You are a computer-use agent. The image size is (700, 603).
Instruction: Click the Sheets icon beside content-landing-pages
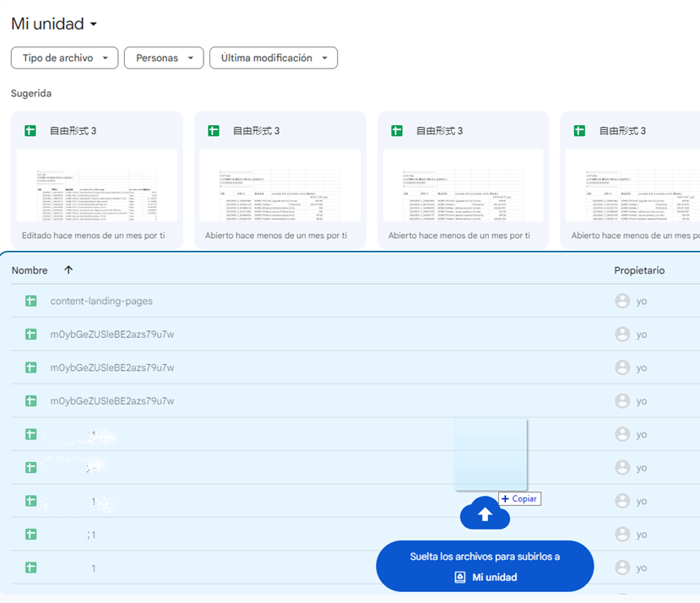tap(30, 301)
